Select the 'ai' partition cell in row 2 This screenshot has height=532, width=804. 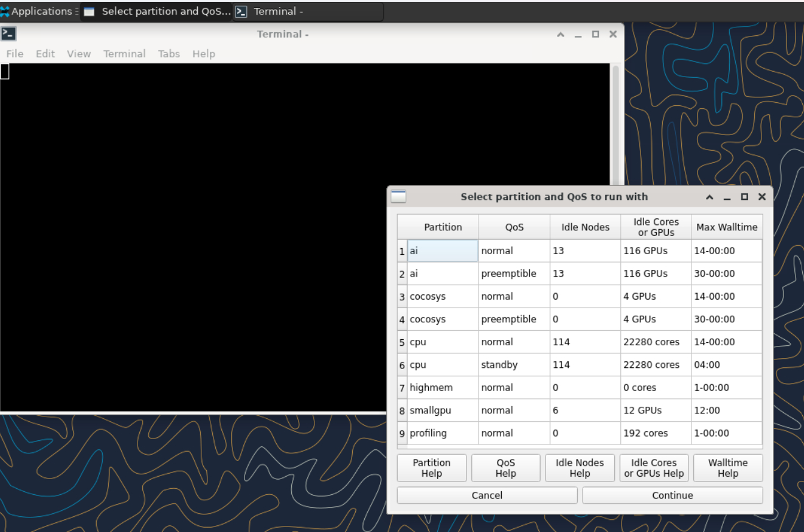pyautogui.click(x=443, y=274)
